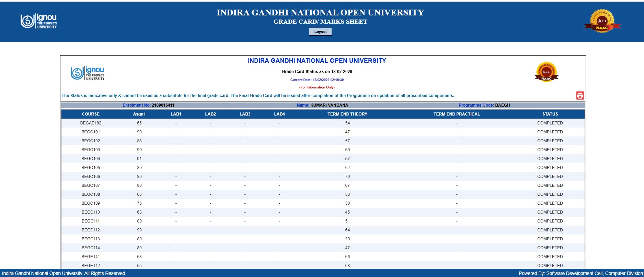
Task: Click the Powered By footer text
Action: (581, 273)
